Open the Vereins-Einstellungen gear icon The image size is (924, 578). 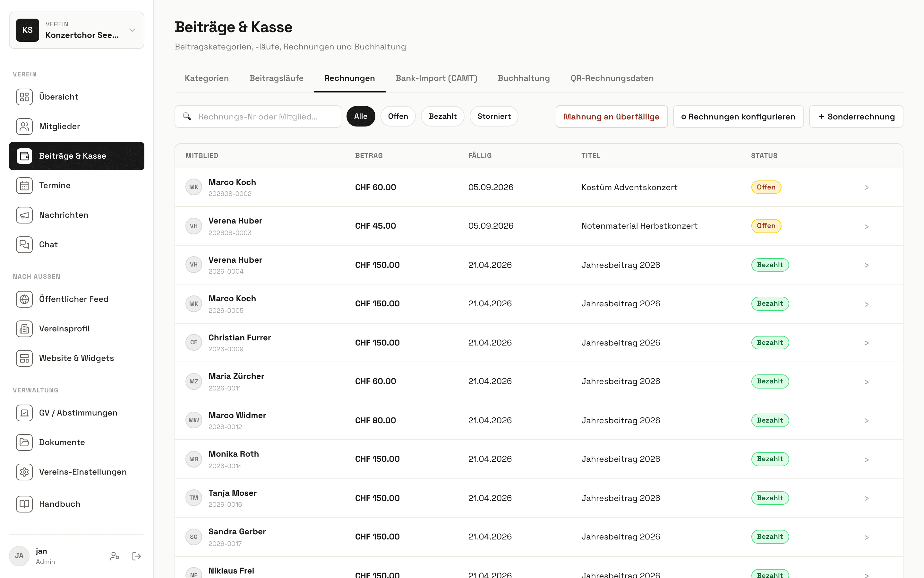[24, 472]
